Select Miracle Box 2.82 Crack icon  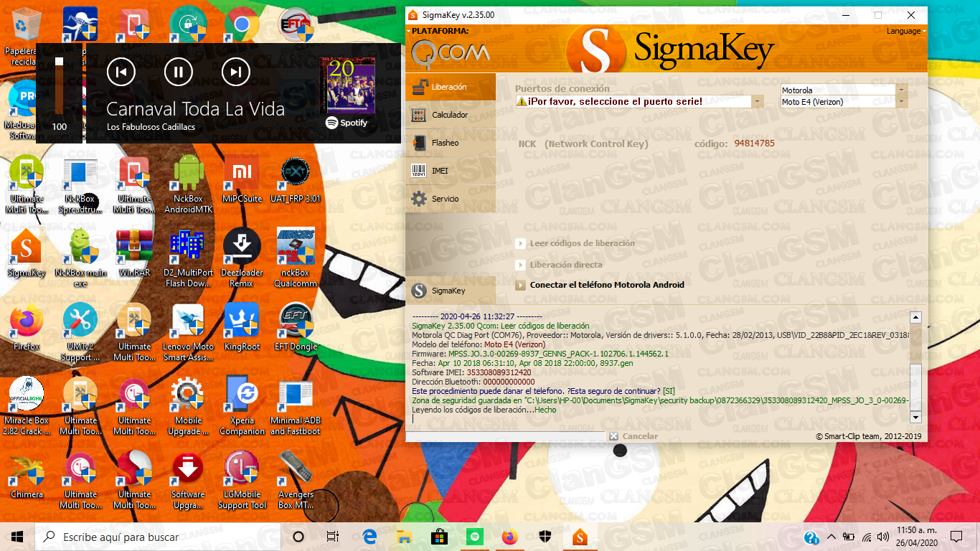click(x=27, y=406)
